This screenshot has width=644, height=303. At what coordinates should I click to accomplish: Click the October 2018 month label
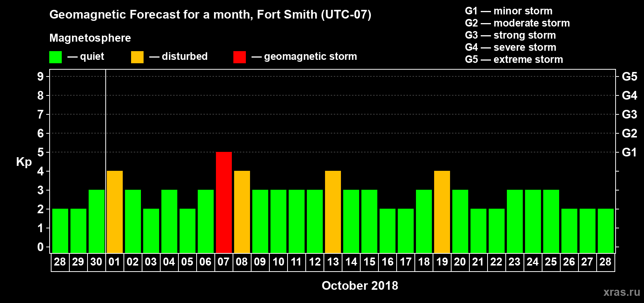[360, 286]
